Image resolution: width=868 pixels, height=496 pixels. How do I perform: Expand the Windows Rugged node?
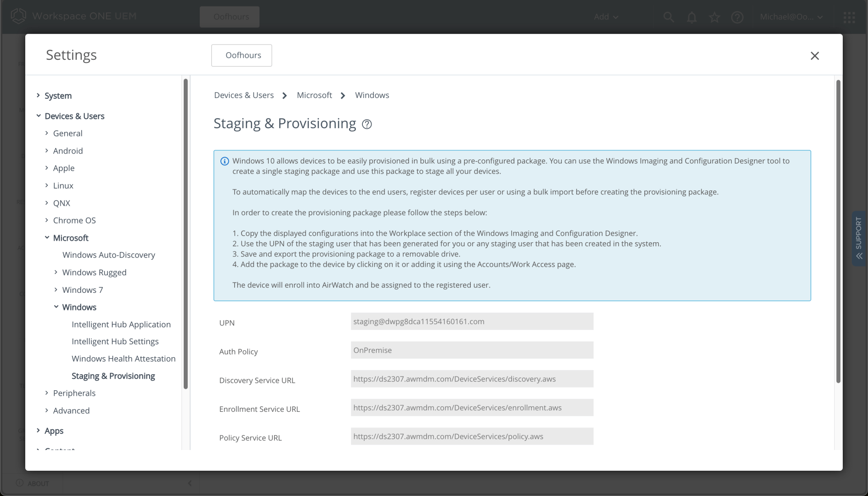[56, 272]
